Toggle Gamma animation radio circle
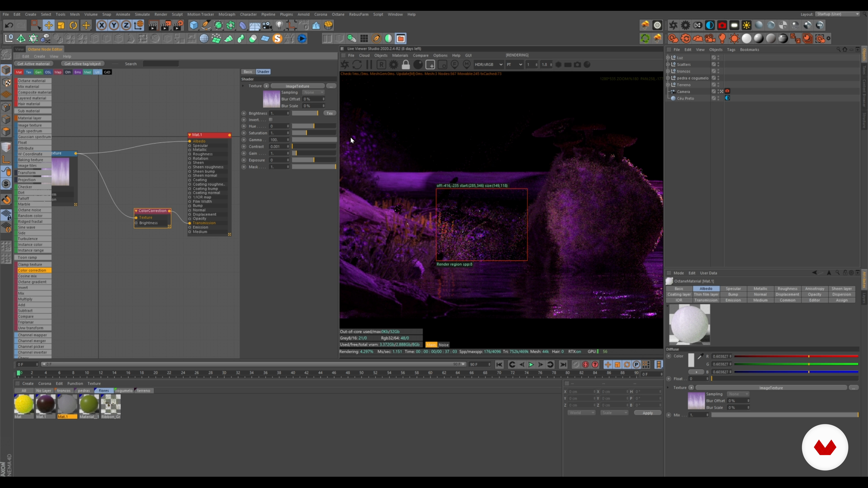Image resolution: width=868 pixels, height=488 pixels. (x=244, y=140)
